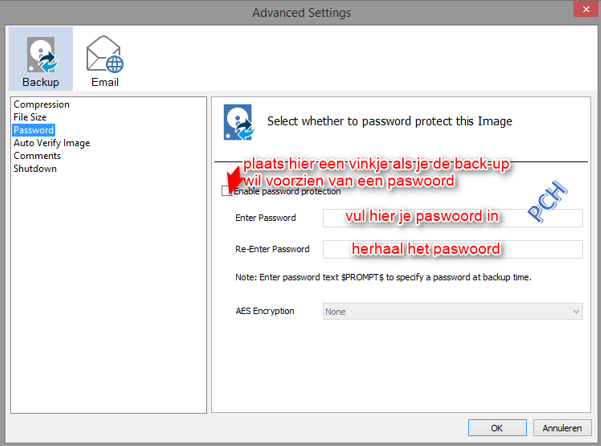This screenshot has height=446, width=601.
Task: Select Comments in the settings list
Action: pyautogui.click(x=37, y=156)
